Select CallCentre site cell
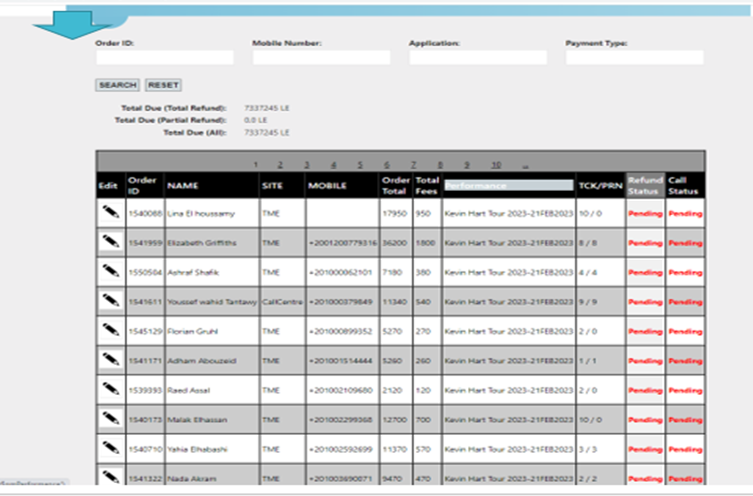This screenshot has height=496, width=753. (x=282, y=302)
